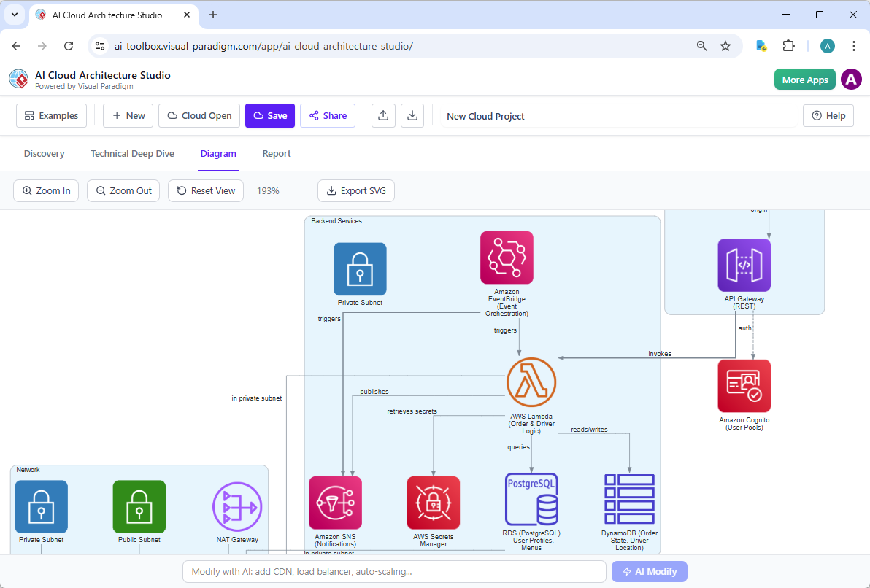870x588 pixels.
Task: Save the current cloud project
Action: pos(269,115)
